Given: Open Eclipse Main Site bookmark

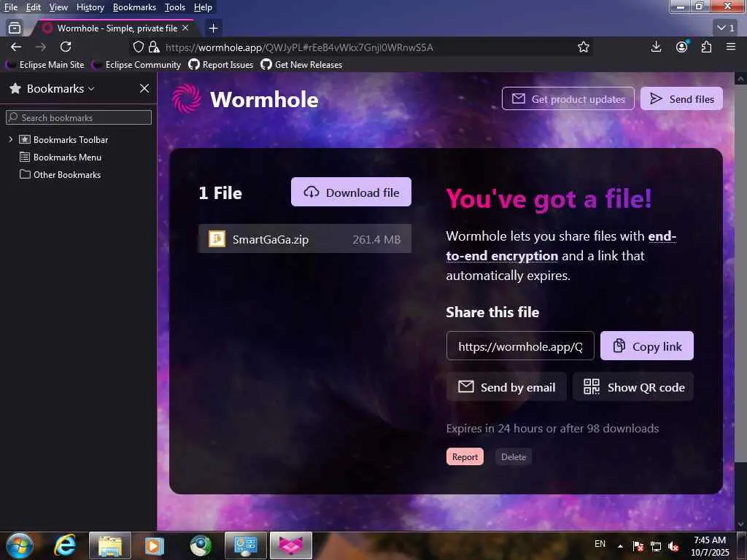Looking at the screenshot, I should pos(44,64).
